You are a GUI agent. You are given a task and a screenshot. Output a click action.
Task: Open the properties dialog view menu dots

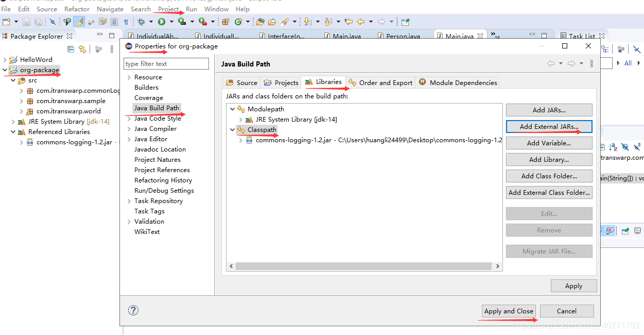pos(591,63)
